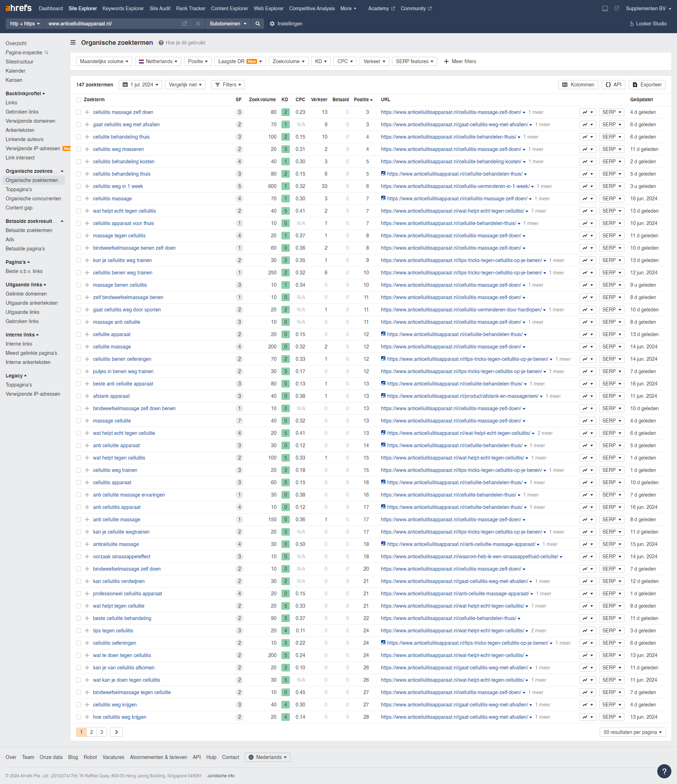Click the help question mark beside 'Hoe je dit gebruikt'
677x784 pixels.
pos(161,43)
